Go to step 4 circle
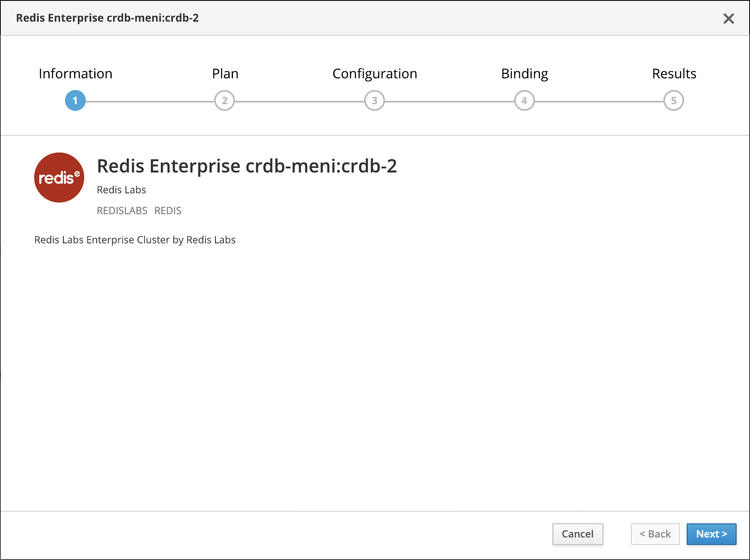This screenshot has height=560, width=750. tap(524, 100)
